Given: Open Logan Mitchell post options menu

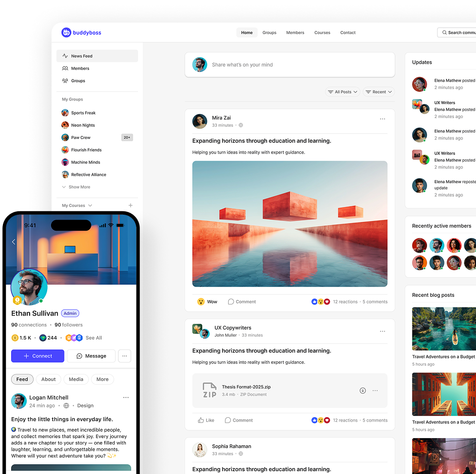Looking at the screenshot, I should (x=126, y=398).
